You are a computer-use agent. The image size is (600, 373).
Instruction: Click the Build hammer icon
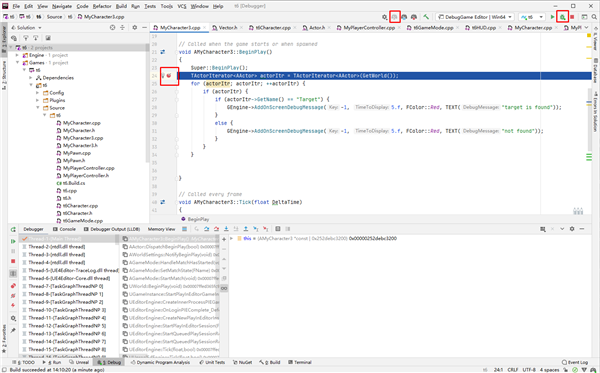pyautogui.click(x=426, y=17)
